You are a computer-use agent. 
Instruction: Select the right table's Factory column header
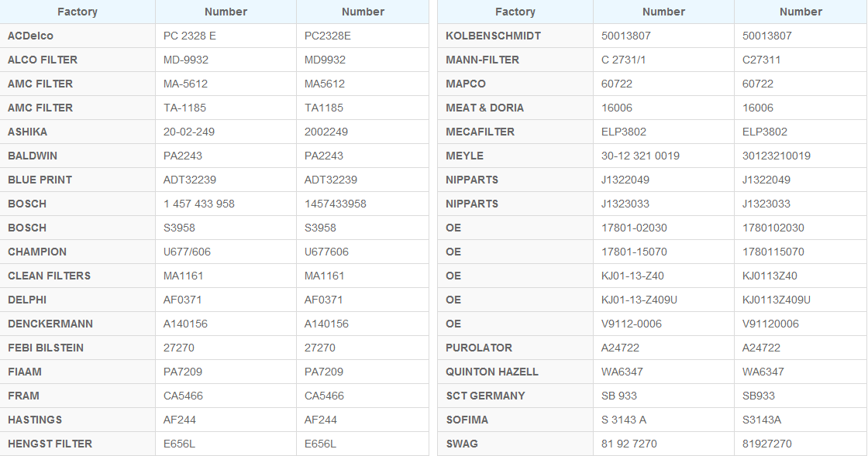[x=515, y=12]
